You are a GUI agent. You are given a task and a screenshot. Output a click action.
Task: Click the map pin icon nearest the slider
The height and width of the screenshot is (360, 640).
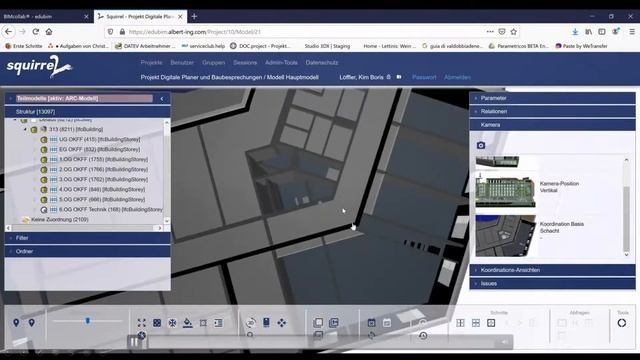pyautogui.click(x=31, y=323)
